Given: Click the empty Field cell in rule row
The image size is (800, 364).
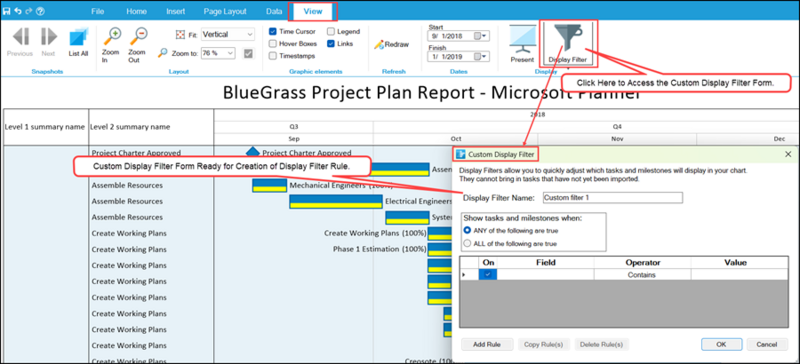Looking at the screenshot, I should pyautogui.click(x=545, y=275).
